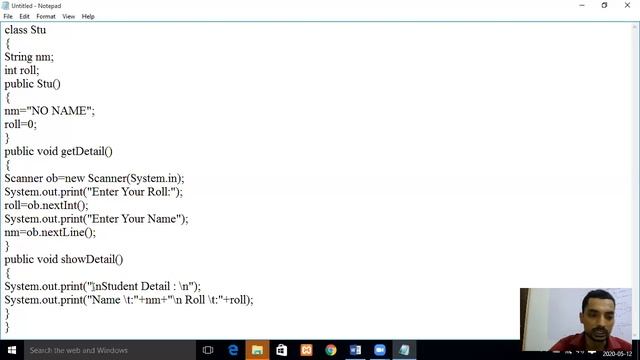640x360 pixels.
Task: Click the 'Name \t:' print line
Action: tap(129, 300)
